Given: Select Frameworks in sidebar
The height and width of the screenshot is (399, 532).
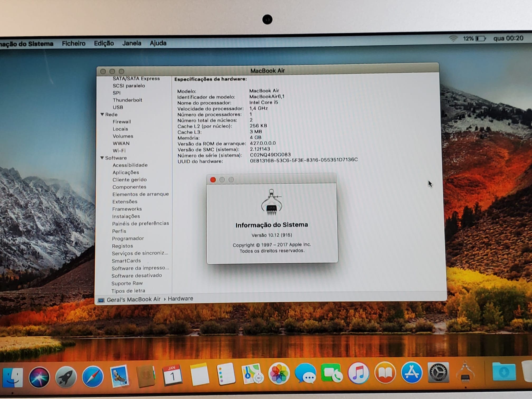Looking at the screenshot, I should tap(127, 209).
